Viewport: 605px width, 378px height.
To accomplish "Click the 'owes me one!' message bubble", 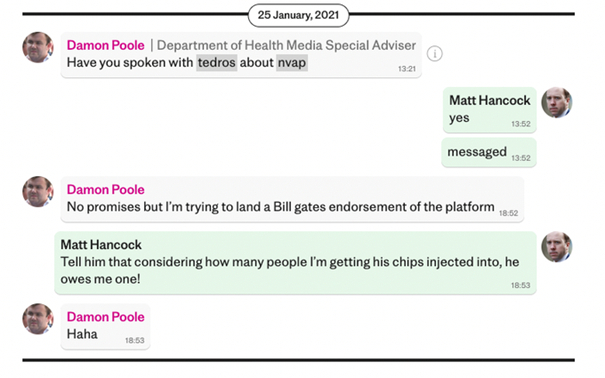I will tap(295, 263).
